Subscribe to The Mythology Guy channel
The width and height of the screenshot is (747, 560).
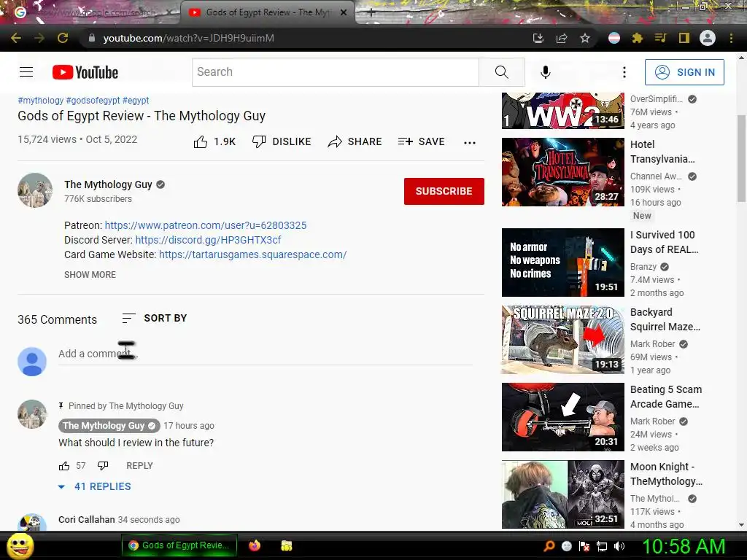(444, 192)
